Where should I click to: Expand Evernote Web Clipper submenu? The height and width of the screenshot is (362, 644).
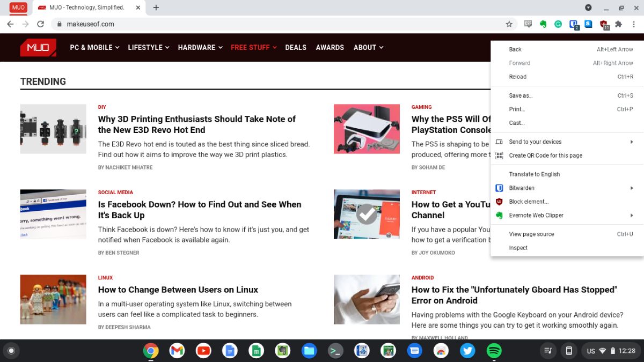[x=567, y=216]
